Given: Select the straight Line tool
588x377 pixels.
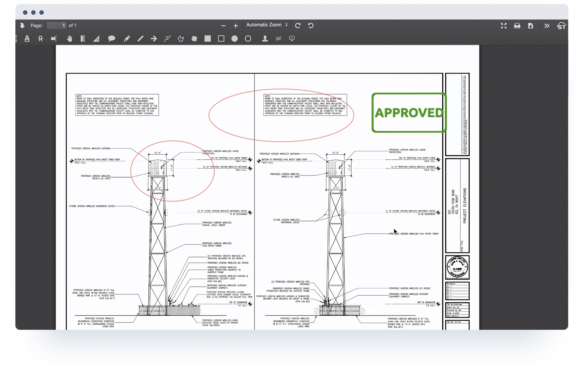Looking at the screenshot, I should pos(140,39).
